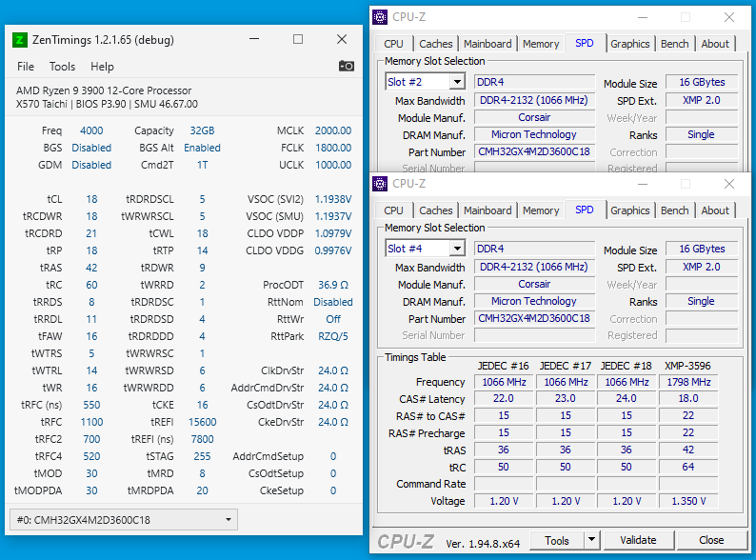Switch to Mainboard tab in upper CPU-Z window

(x=487, y=44)
